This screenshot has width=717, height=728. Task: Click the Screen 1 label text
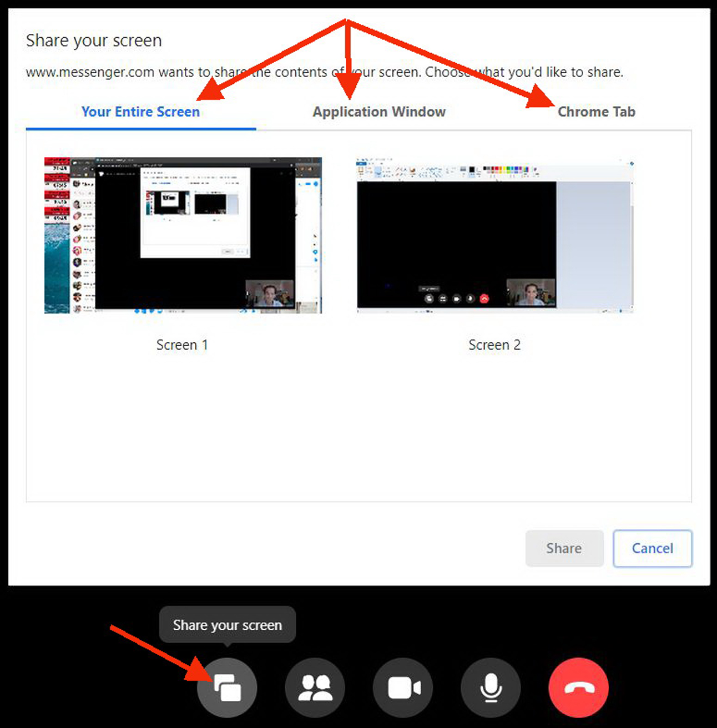pos(182,345)
